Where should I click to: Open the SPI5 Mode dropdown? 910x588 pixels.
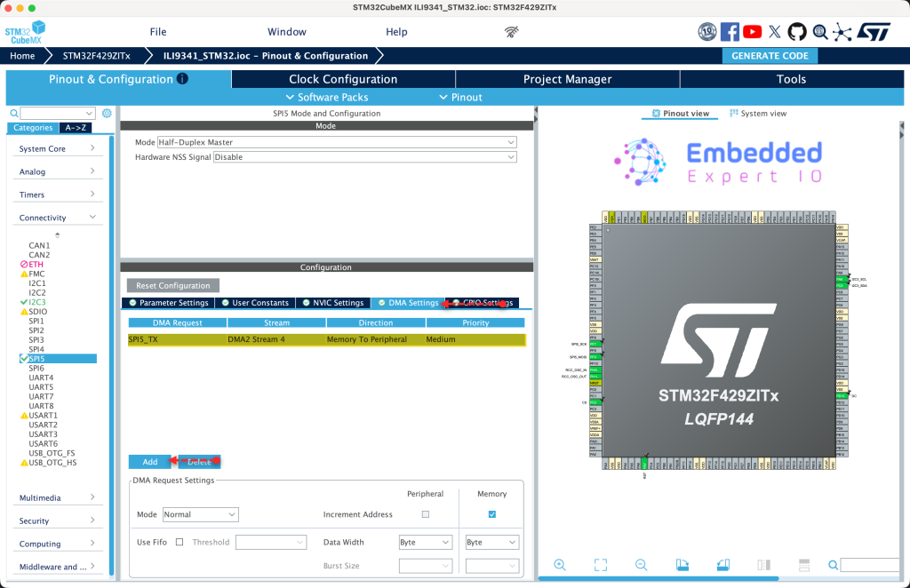[336, 142]
